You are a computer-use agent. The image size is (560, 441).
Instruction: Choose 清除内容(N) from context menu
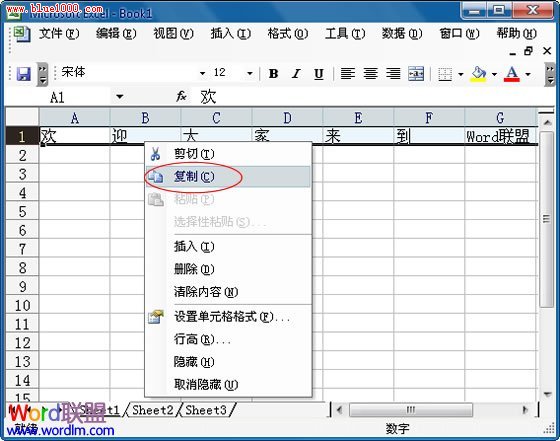[x=228, y=292]
